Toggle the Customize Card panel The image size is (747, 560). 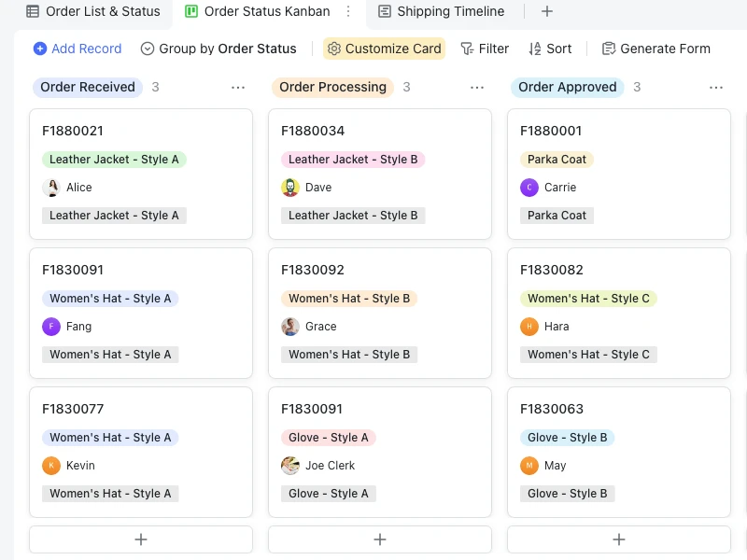coord(384,49)
